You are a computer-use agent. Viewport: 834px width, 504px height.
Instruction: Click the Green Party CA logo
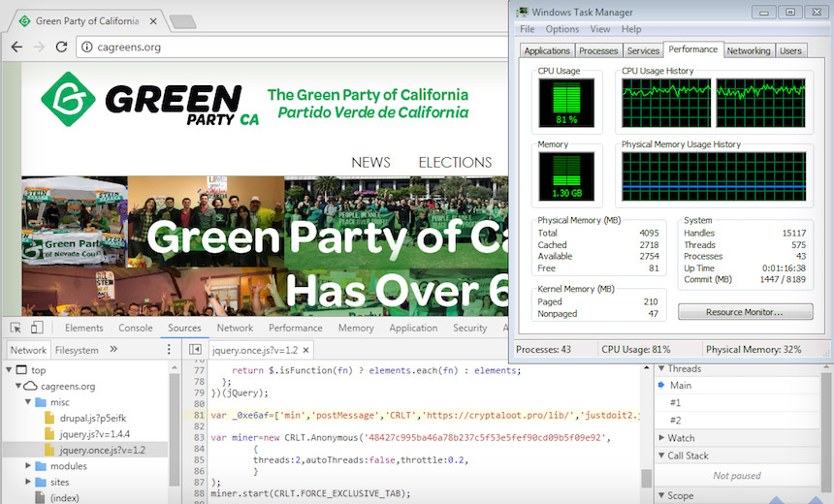(x=150, y=100)
